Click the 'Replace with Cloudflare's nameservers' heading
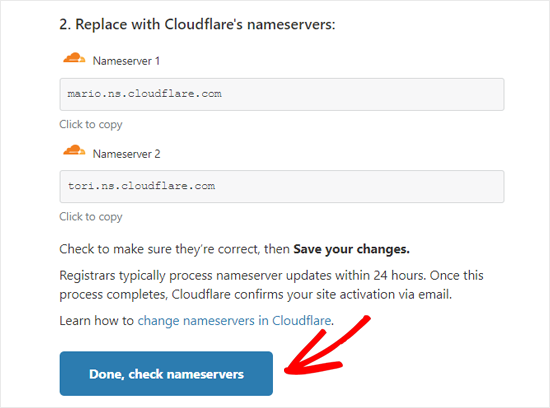This screenshot has height=408, width=550. tap(205, 25)
